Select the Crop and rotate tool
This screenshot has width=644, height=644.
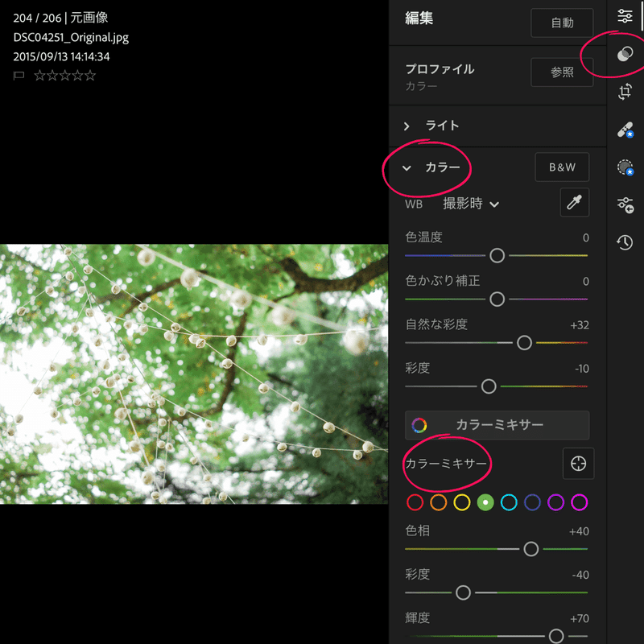tap(625, 91)
